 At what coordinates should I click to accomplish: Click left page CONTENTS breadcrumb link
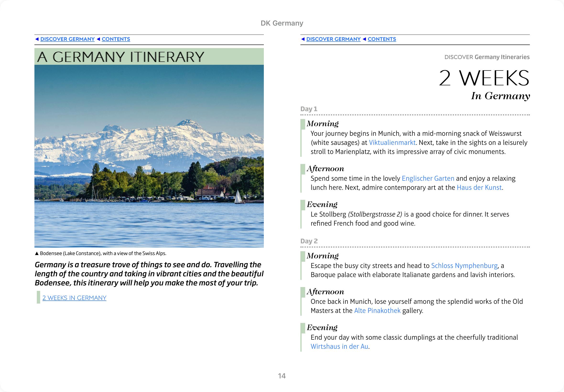(116, 39)
